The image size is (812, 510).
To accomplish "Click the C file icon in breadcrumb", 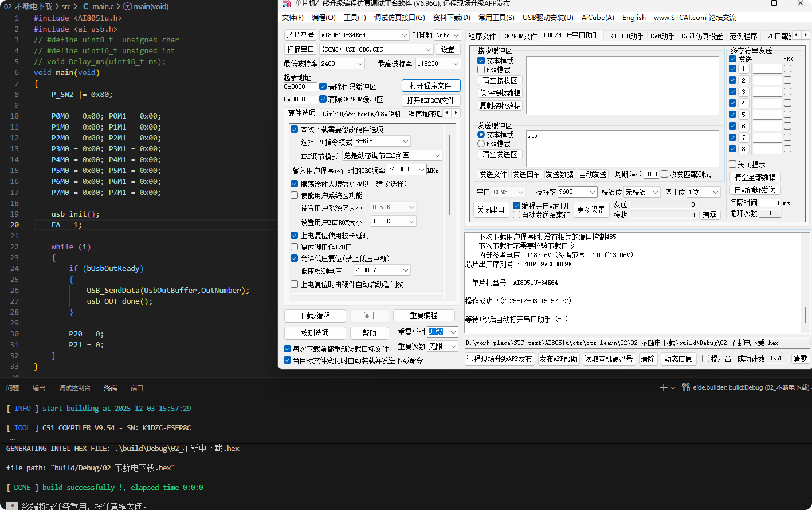I will (85, 6).
